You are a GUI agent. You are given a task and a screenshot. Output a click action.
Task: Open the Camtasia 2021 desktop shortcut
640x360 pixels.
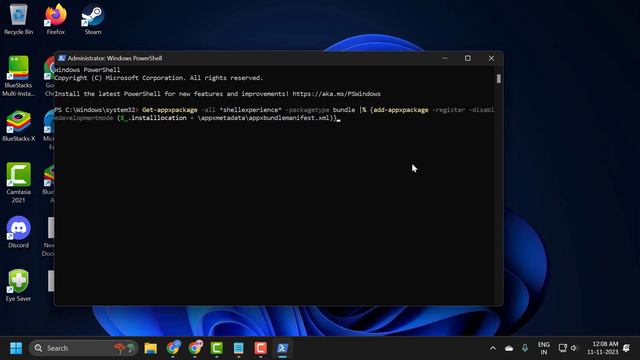coord(18,183)
